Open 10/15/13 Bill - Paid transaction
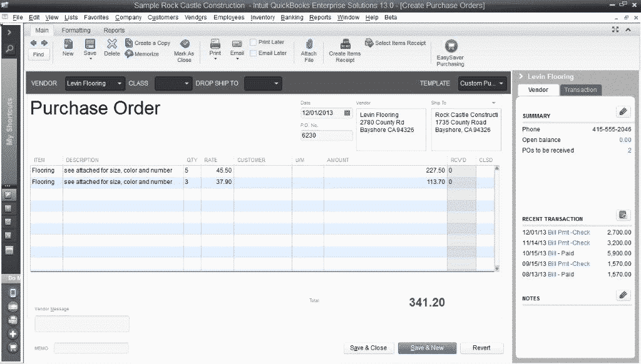Screen dimensions: 641x364 560,253
